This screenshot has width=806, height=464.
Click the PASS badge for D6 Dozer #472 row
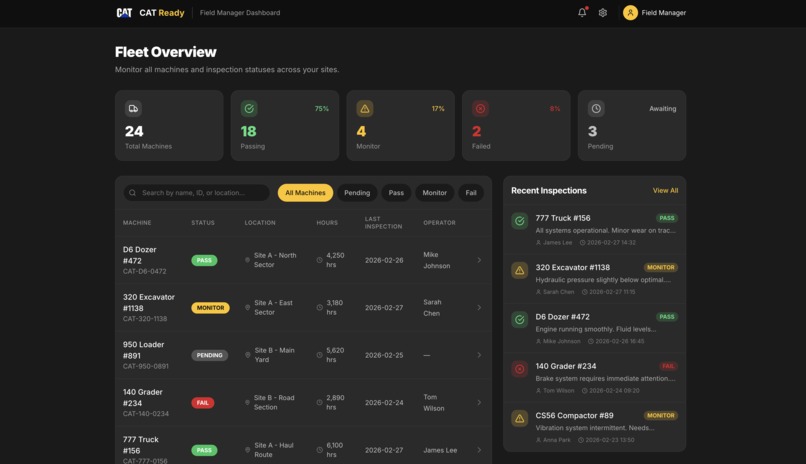point(204,260)
